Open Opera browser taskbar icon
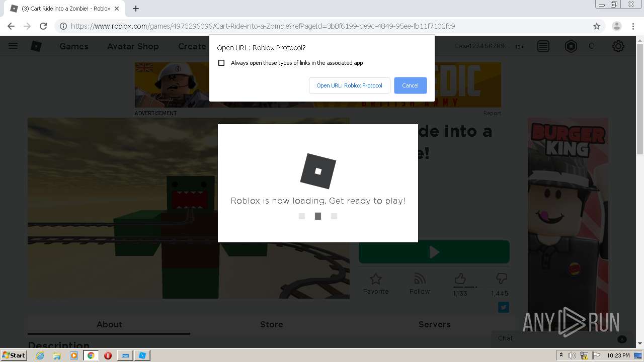 point(108,355)
